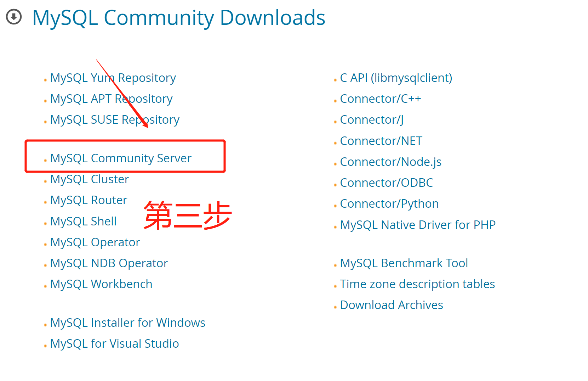Open the MySQL Operator link
Image resolution: width=588 pixels, height=381 pixels.
pyautogui.click(x=95, y=242)
